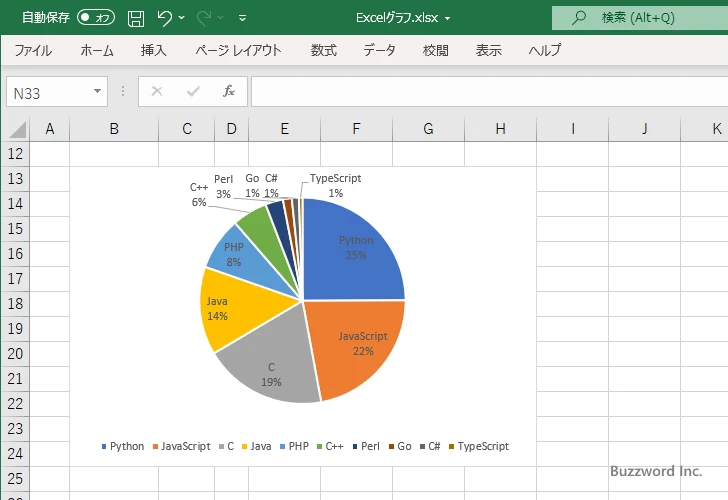This screenshot has width=728, height=500.
Task: Open Customize Quick Access Toolbar dropdown
Action: (242, 18)
